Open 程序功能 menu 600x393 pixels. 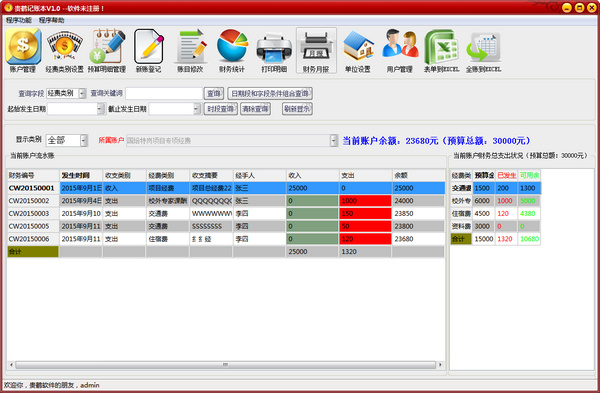click(x=18, y=20)
